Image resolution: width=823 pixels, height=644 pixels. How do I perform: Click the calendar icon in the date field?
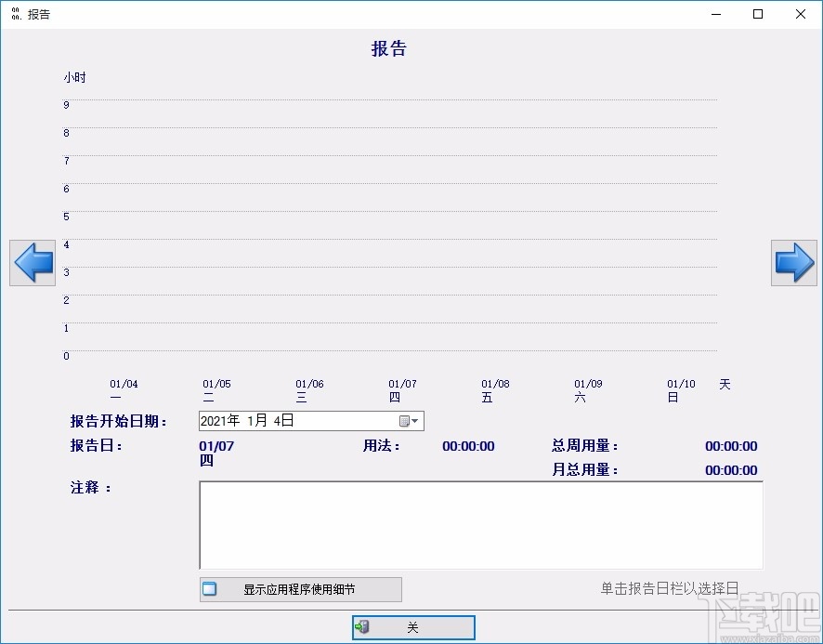[403, 421]
